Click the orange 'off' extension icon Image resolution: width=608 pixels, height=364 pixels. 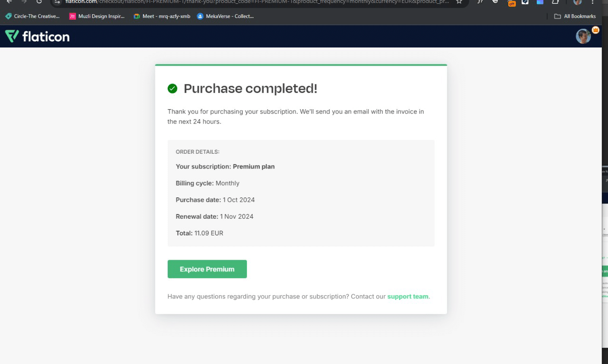coord(512,2)
